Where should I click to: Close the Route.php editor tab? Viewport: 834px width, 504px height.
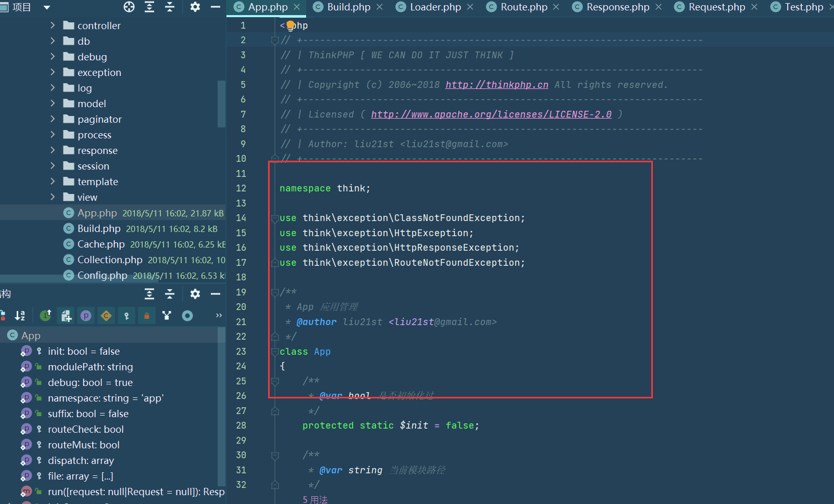[x=556, y=7]
